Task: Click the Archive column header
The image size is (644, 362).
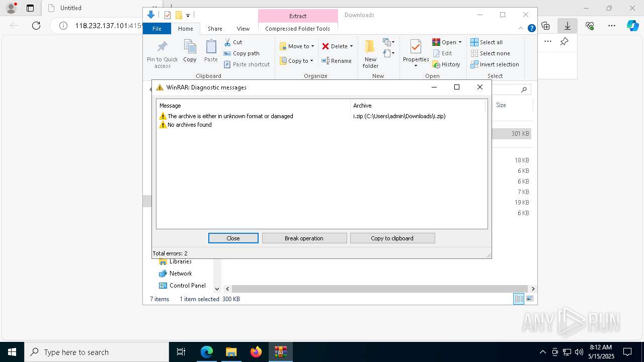Action: coord(418,106)
